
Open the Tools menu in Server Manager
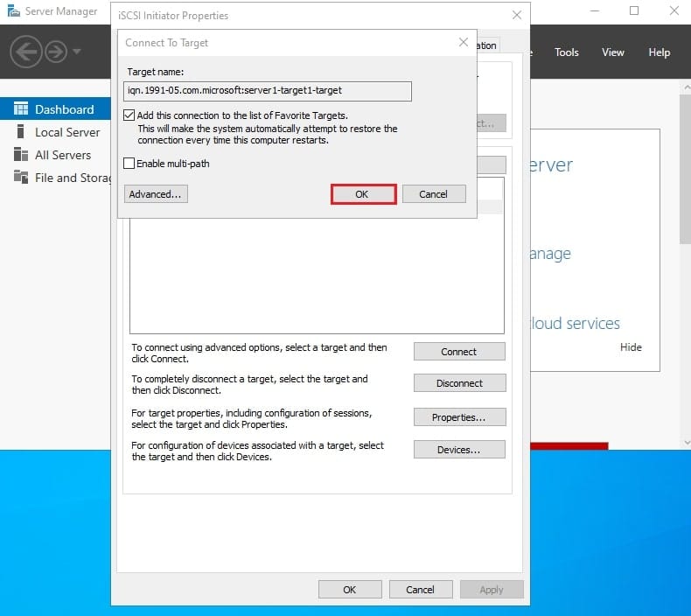566,52
